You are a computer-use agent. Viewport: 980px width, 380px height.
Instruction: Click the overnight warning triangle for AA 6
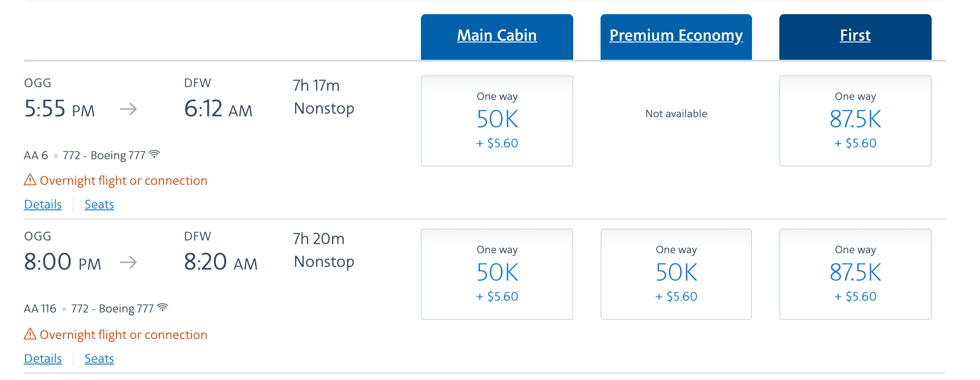[30, 180]
